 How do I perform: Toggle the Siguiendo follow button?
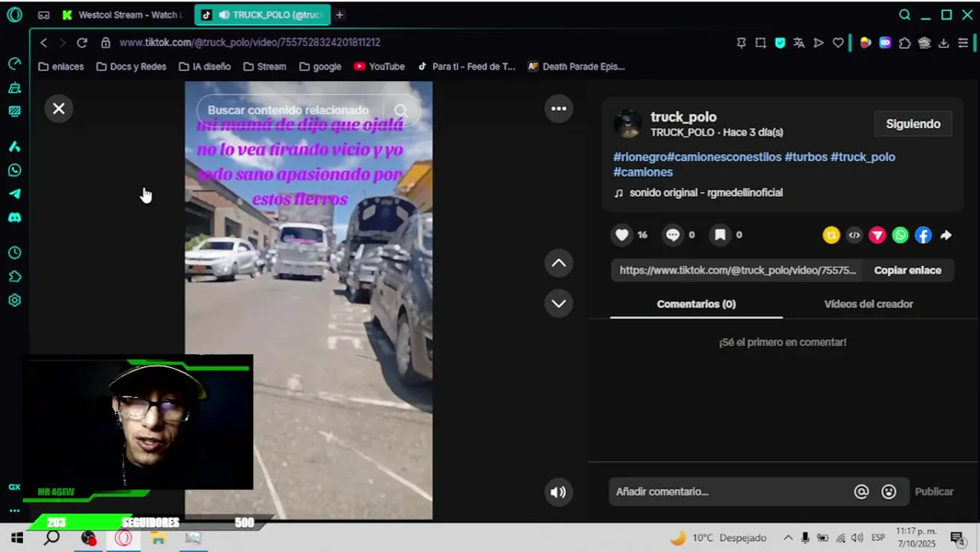[x=913, y=124]
